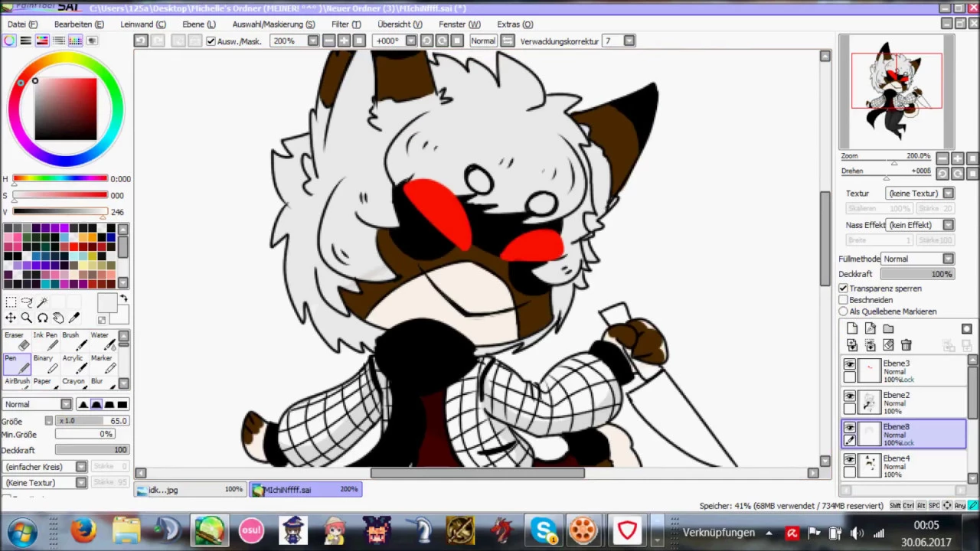Screen dimensions: 980x551
Task: Click the navigator thumbnail preview
Action: [x=897, y=92]
